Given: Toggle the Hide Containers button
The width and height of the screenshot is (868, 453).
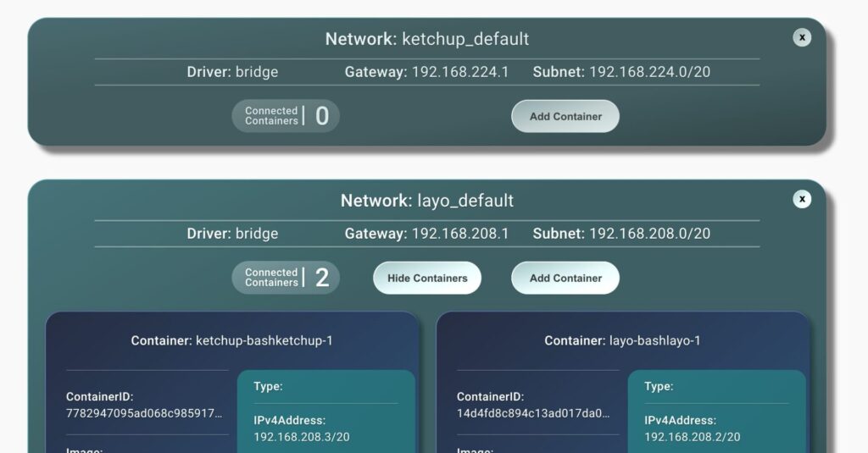Looking at the screenshot, I should pyautogui.click(x=427, y=278).
